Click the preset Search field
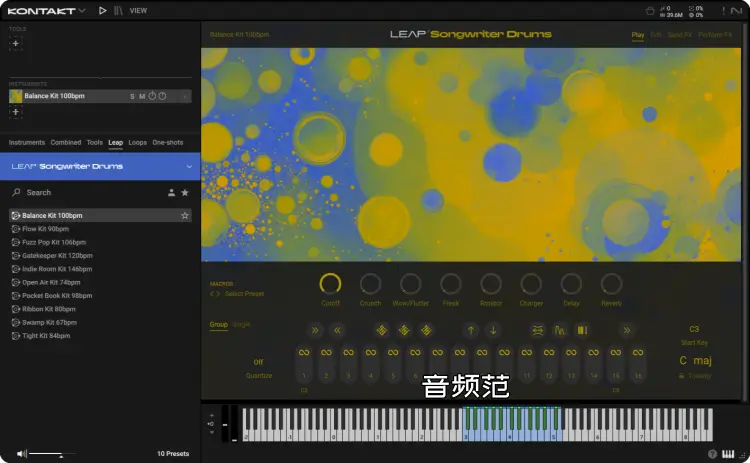 [80, 192]
